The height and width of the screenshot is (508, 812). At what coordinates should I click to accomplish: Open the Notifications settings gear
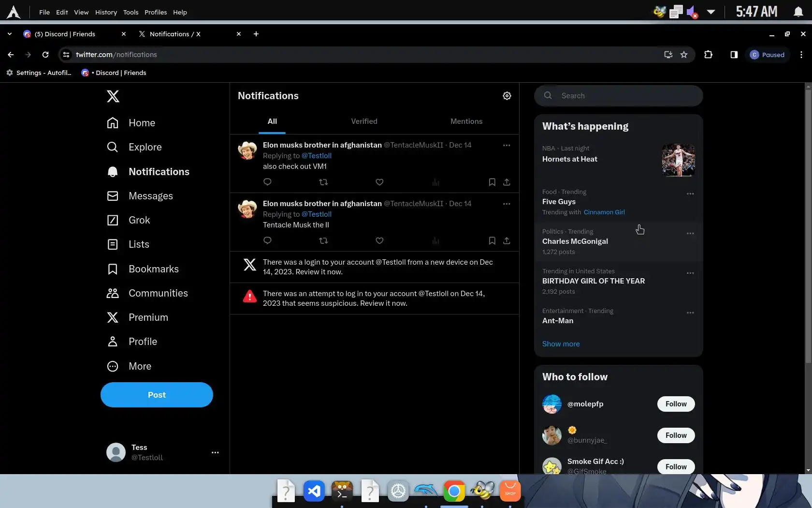[x=507, y=96]
